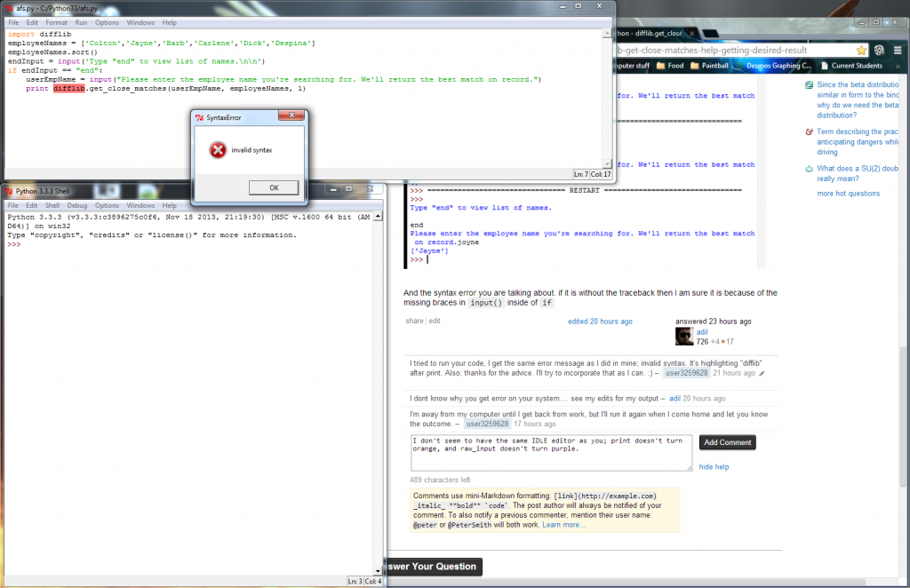The image size is (910, 588).
Task: Open the Run menu in the afs.py editor
Action: point(81,22)
